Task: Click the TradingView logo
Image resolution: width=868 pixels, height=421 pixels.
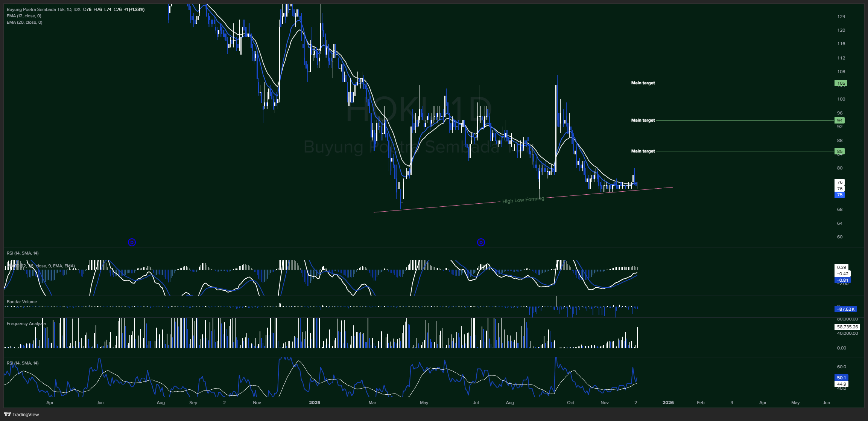Action: (21, 414)
